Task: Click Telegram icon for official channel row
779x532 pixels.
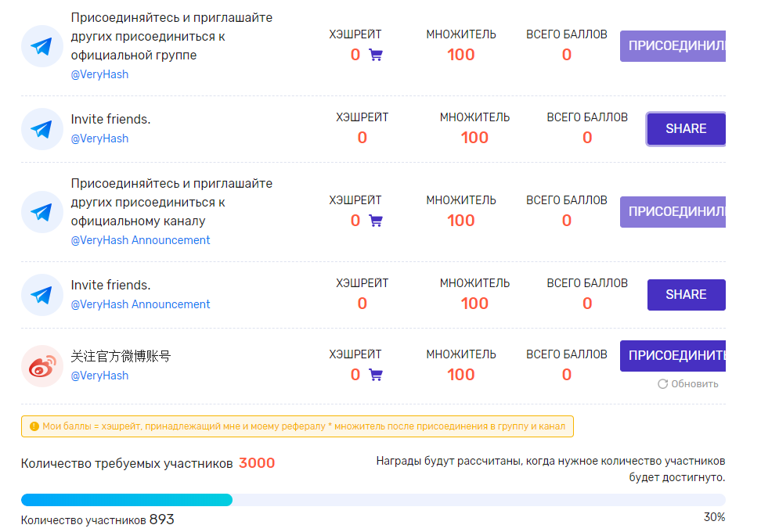Action: pyautogui.click(x=42, y=212)
